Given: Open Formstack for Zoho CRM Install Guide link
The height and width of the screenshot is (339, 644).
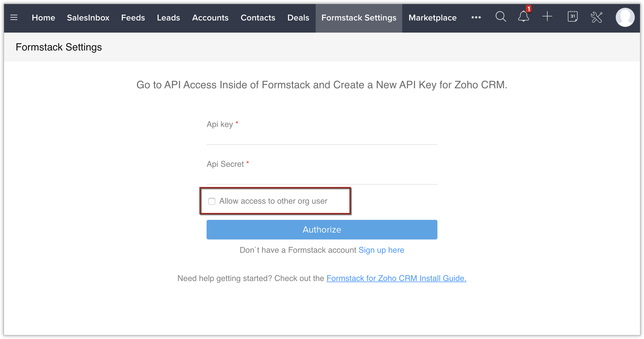Looking at the screenshot, I should (x=396, y=278).
